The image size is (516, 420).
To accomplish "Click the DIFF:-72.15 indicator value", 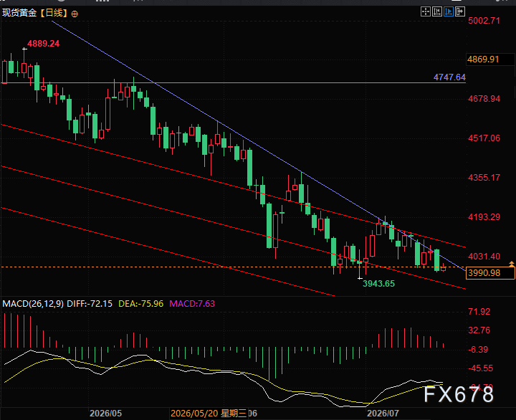I will [x=90, y=303].
